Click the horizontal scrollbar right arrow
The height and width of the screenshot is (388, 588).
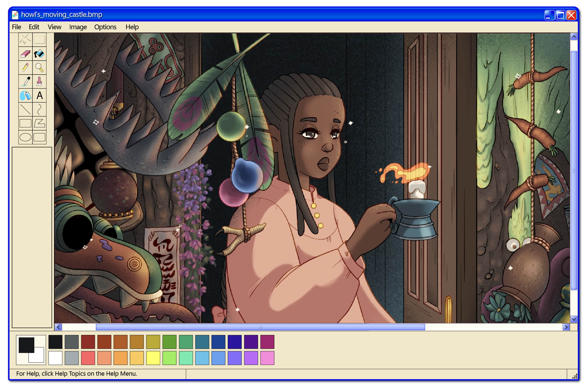click(x=566, y=327)
